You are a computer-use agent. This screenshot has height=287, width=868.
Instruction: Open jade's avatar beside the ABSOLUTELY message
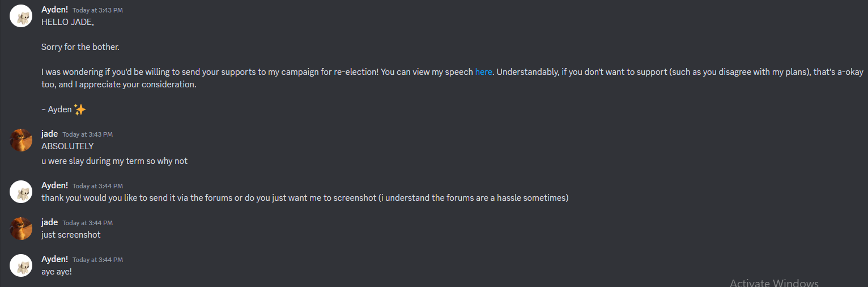coord(21,140)
